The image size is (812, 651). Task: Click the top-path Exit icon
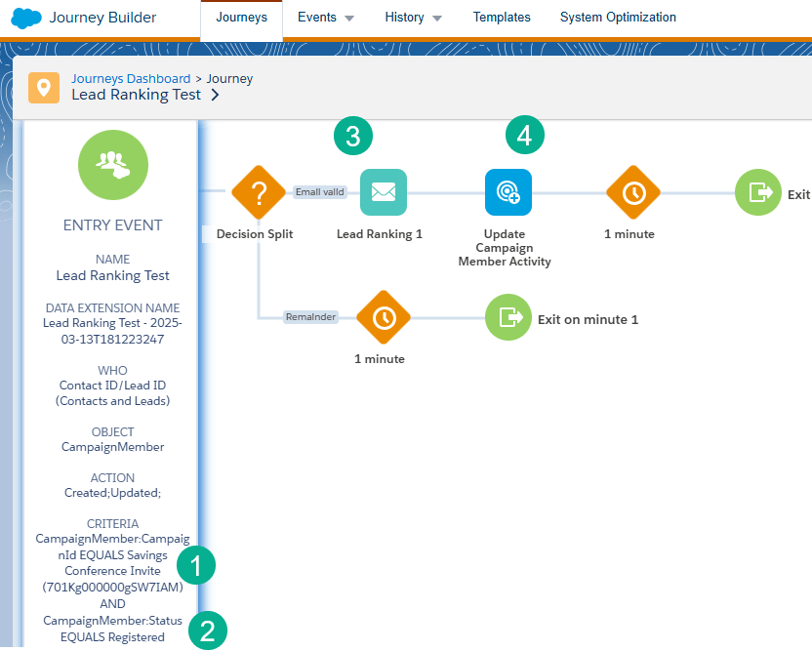758,192
